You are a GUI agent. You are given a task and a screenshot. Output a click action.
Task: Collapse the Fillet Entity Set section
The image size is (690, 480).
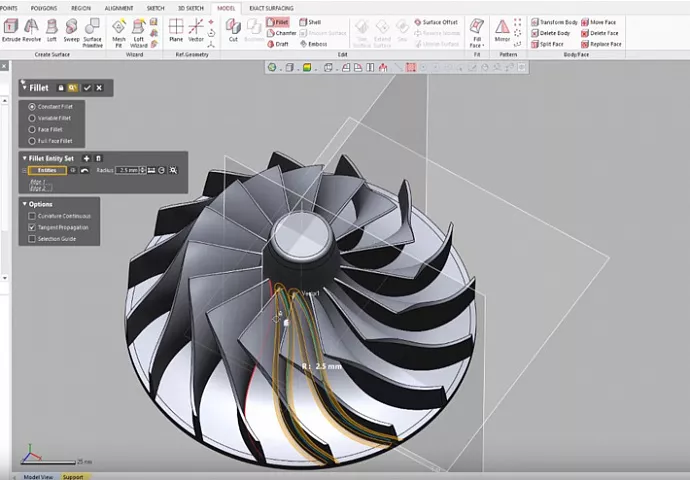[x=25, y=158]
